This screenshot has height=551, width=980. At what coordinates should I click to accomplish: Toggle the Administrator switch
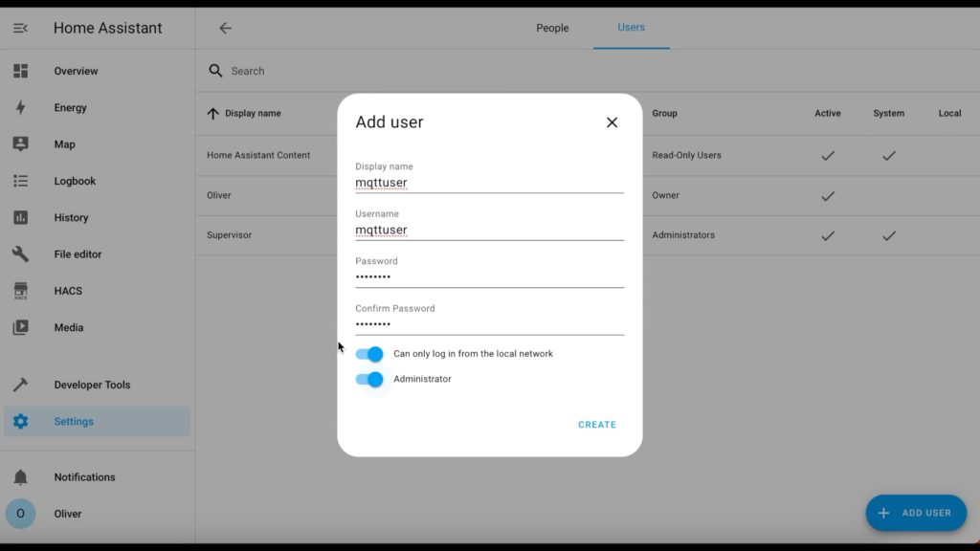click(369, 379)
